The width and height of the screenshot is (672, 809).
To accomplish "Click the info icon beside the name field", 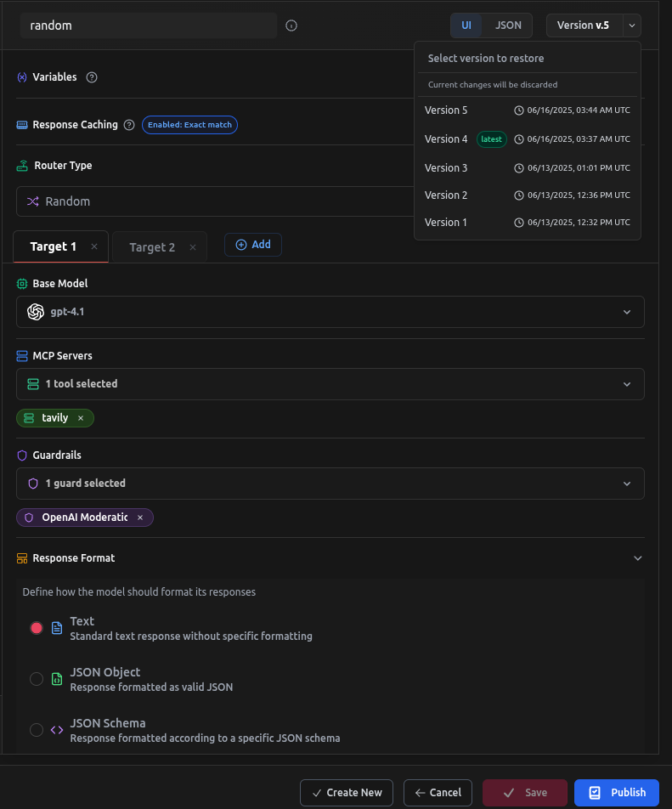I will (291, 25).
